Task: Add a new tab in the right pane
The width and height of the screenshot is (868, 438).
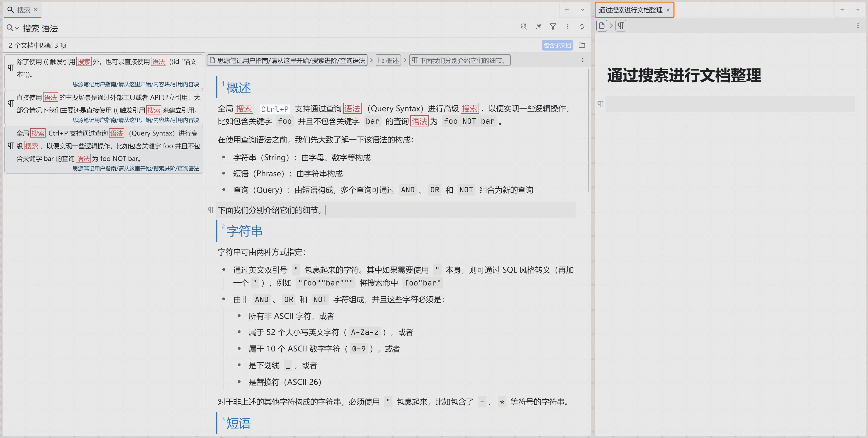Action: tap(842, 10)
